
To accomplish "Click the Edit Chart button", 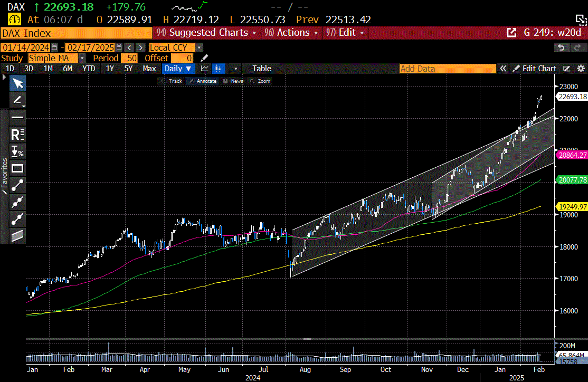I will pos(534,69).
